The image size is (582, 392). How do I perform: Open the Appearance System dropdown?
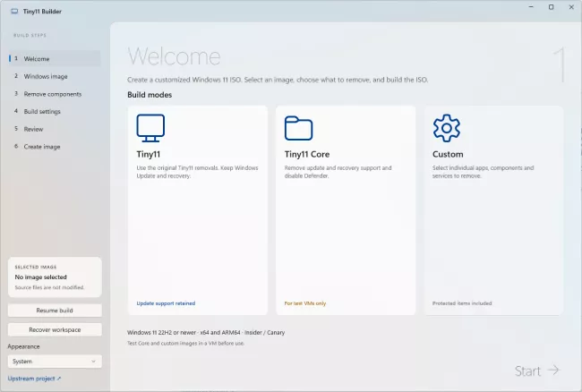pos(55,362)
